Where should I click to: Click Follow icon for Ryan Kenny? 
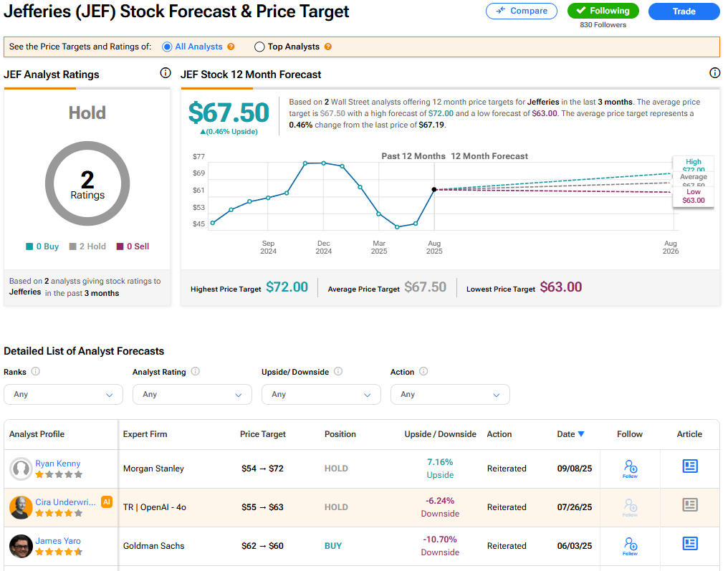pyautogui.click(x=630, y=468)
